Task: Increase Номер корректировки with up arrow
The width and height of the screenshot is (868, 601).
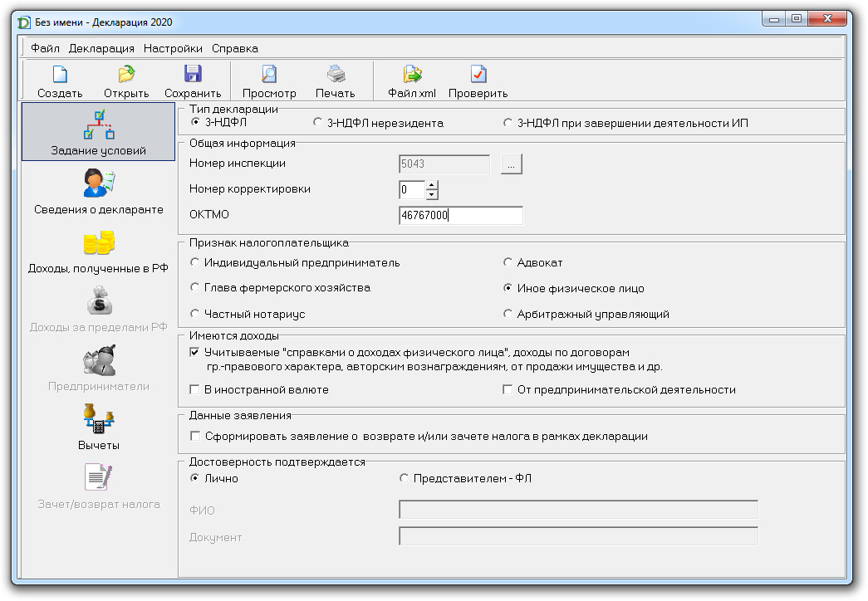Action: 432,185
